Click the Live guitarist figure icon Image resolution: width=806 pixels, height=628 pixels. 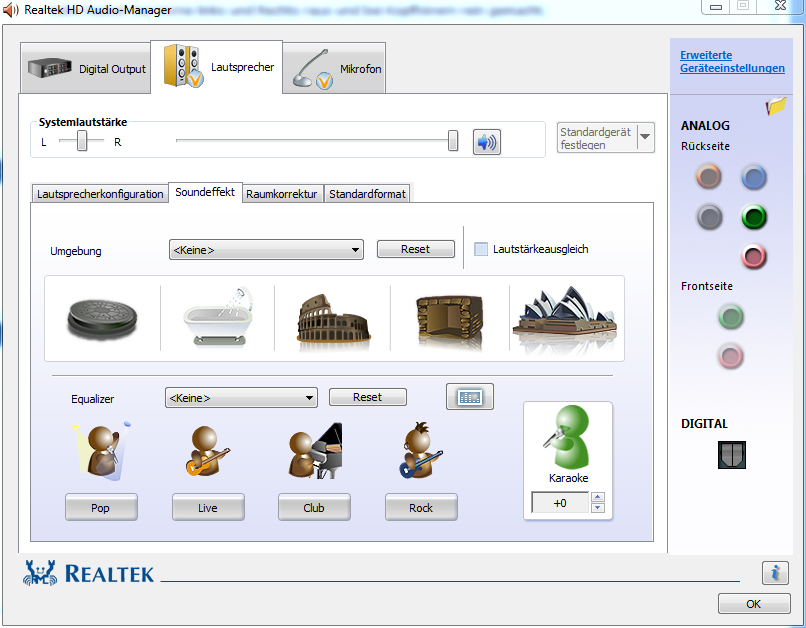(x=207, y=451)
